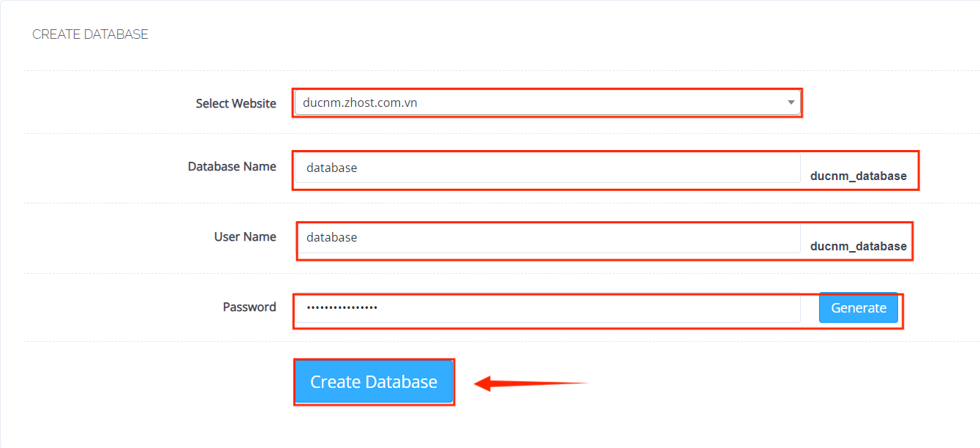Image resolution: width=980 pixels, height=448 pixels.
Task: Click the "User Name" label
Action: click(x=245, y=236)
